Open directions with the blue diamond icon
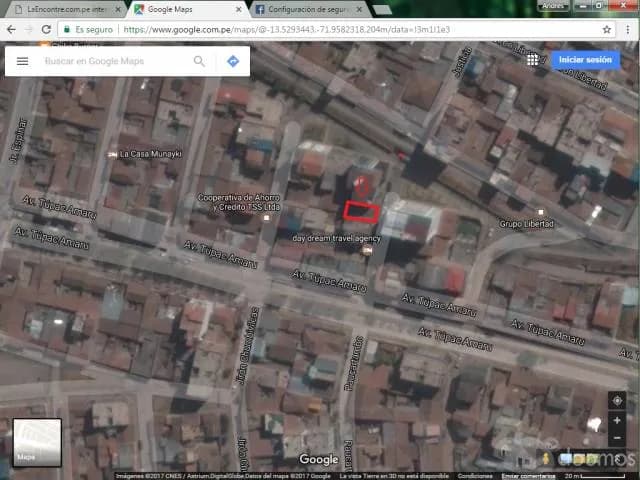Viewport: 640px width, 480px height. [233, 61]
